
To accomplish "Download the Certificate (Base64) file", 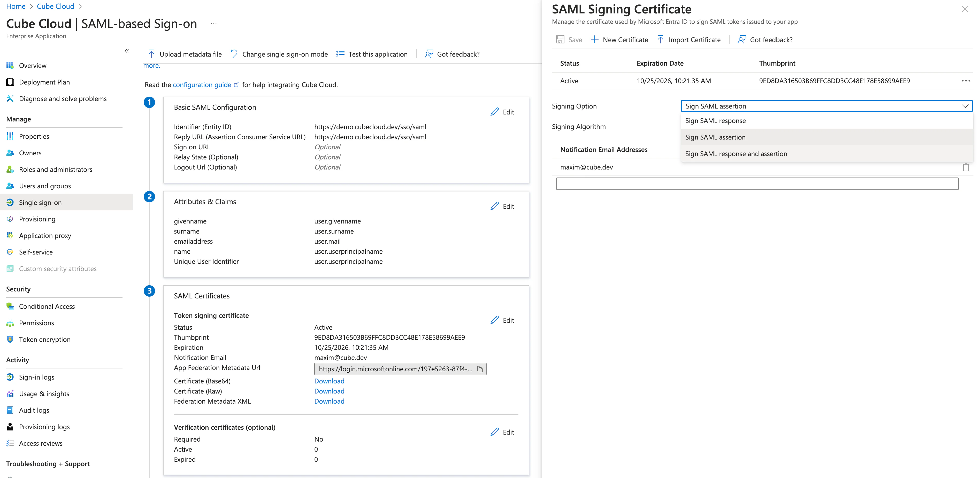I will [329, 381].
